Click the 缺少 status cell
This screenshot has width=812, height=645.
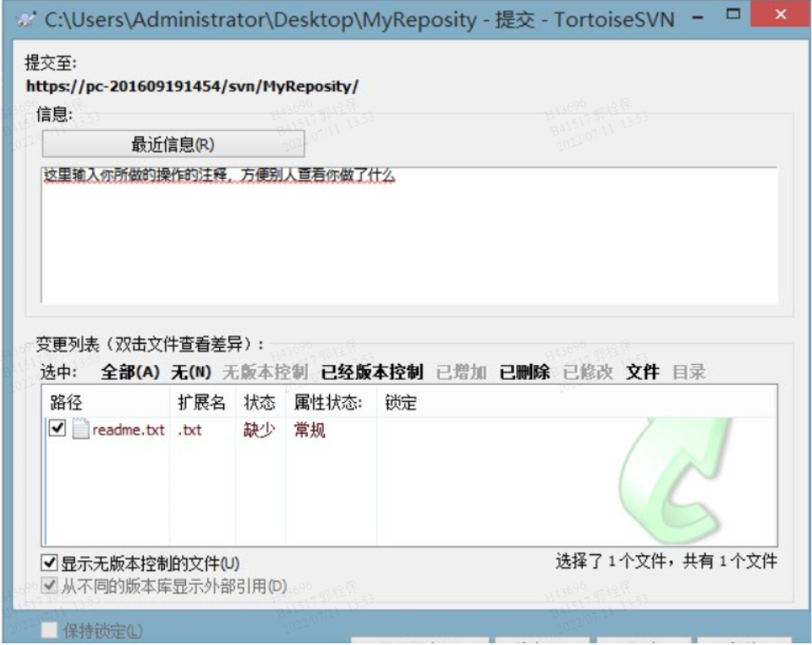259,430
